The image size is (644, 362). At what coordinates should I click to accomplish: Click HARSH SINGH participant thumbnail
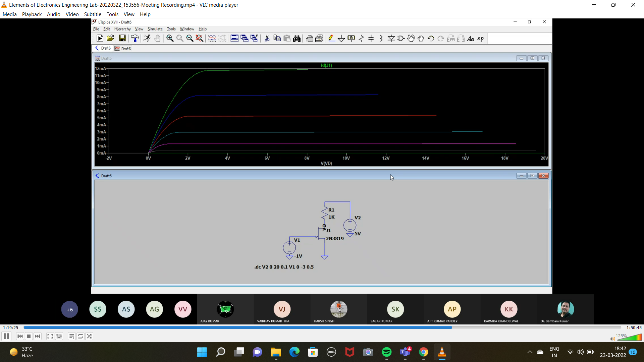339,309
